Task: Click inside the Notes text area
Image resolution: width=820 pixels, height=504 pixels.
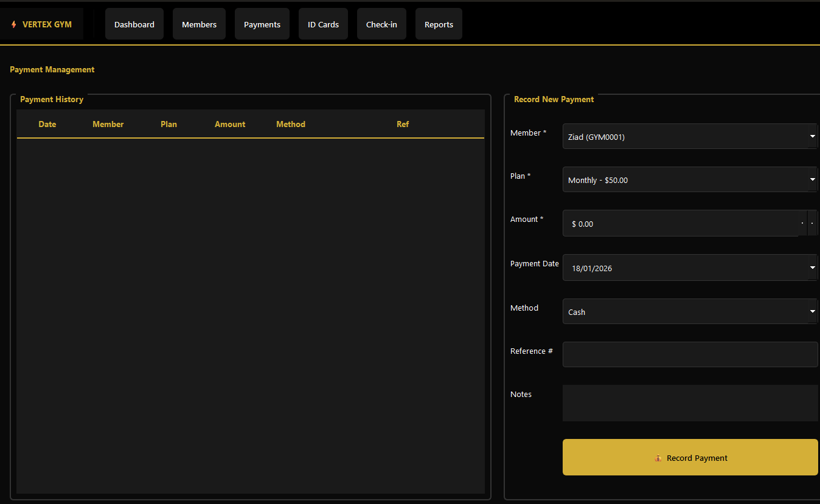Action: [x=690, y=403]
